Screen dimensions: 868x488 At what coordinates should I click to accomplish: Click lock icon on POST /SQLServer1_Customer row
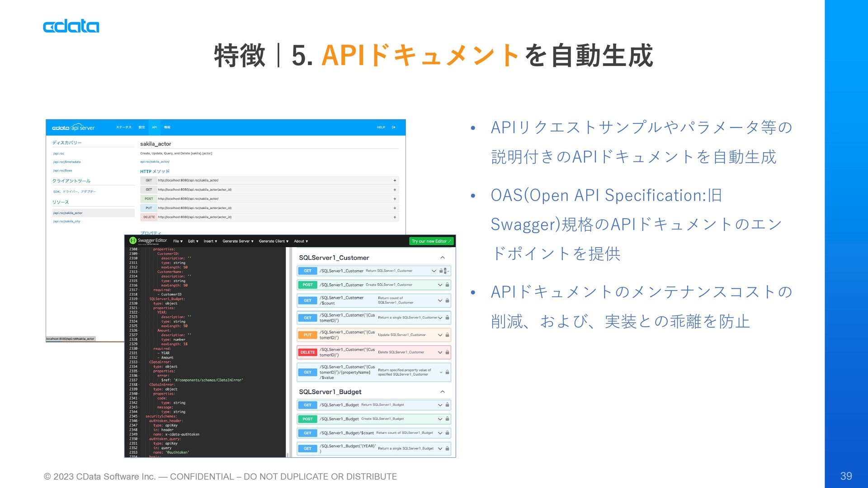pos(447,285)
